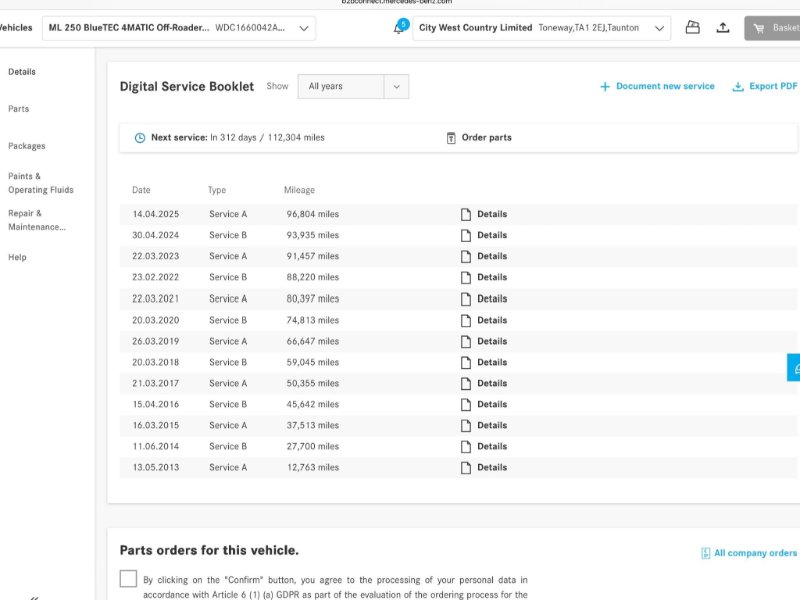
Task: Open Repair & Maintenance sidebar item
Action: 37,220
